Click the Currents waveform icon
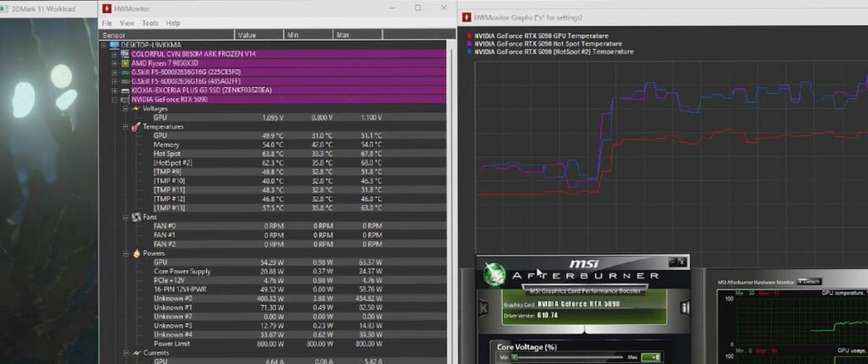 (x=136, y=352)
